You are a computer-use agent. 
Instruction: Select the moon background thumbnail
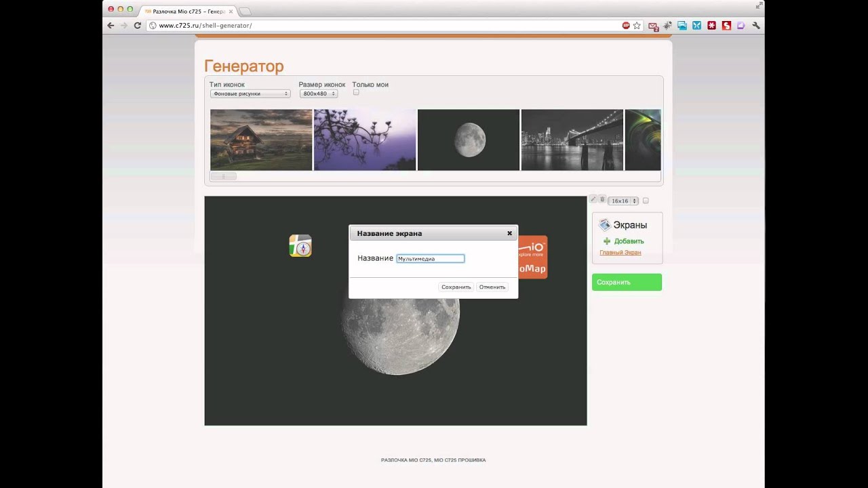click(x=469, y=140)
